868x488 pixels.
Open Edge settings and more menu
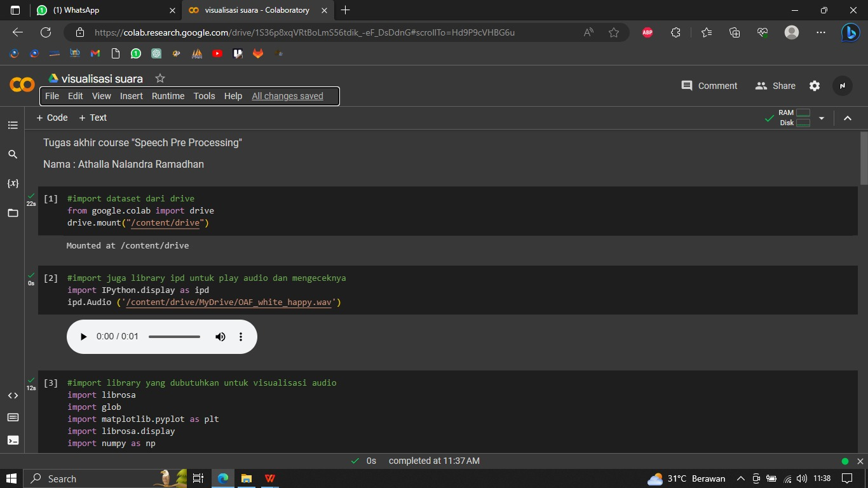coord(821,32)
